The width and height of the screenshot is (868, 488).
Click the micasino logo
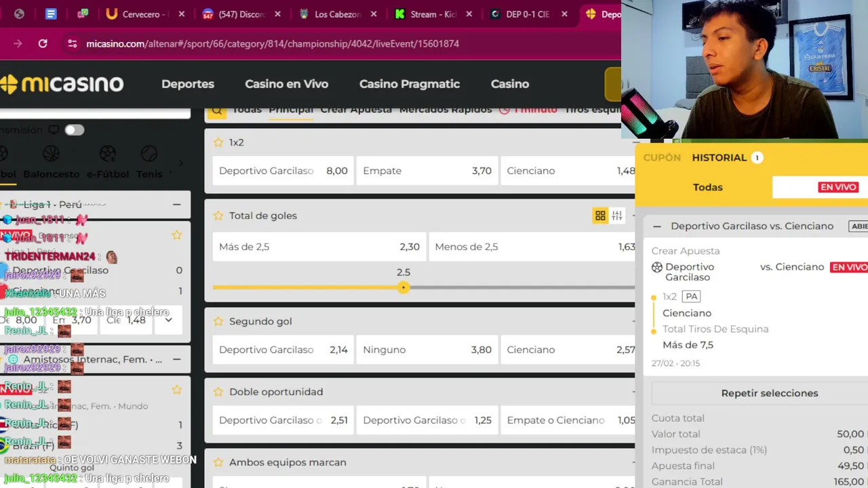(62, 84)
